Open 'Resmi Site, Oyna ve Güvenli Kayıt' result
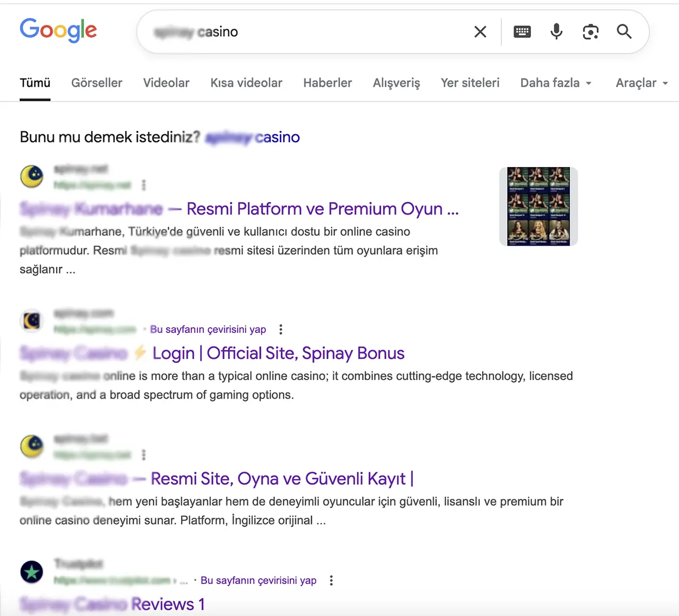The height and width of the screenshot is (616, 679). pyautogui.click(x=217, y=479)
